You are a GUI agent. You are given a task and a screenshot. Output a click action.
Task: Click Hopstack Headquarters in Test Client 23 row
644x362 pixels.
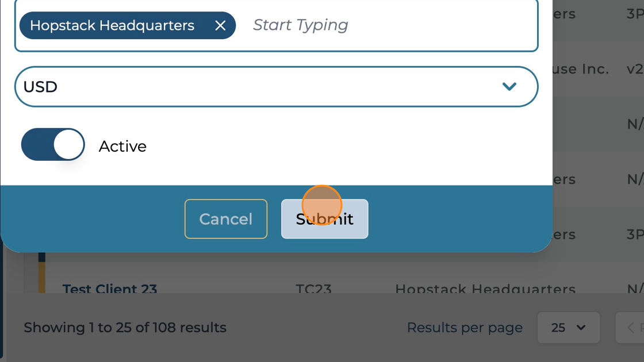pos(485,288)
